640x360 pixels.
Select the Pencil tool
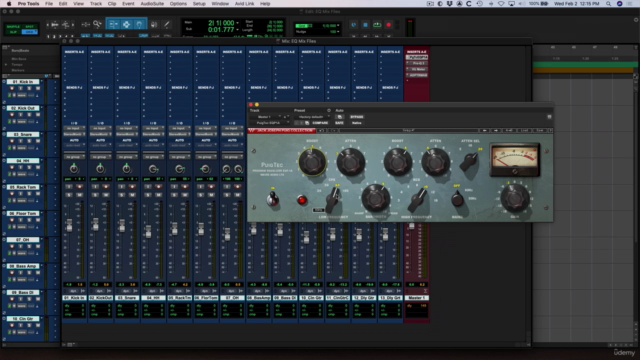(167, 24)
